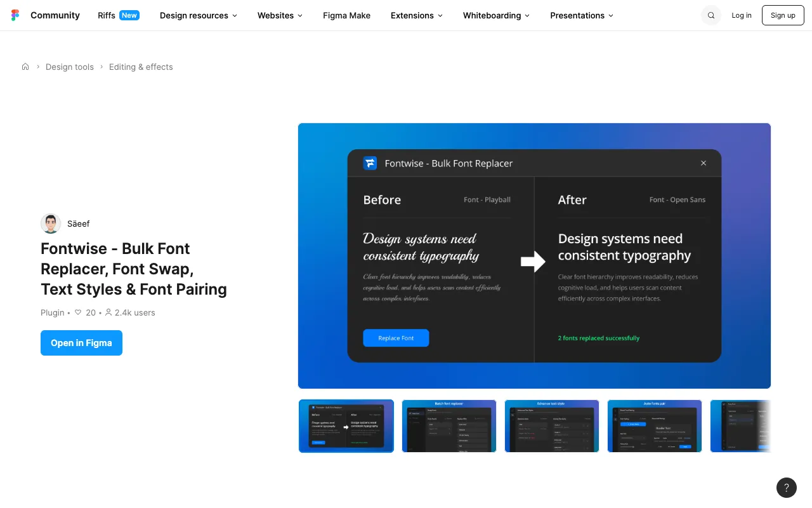The width and height of the screenshot is (812, 508).
Task: Expand the Whiteboarding menu
Action: (496, 15)
